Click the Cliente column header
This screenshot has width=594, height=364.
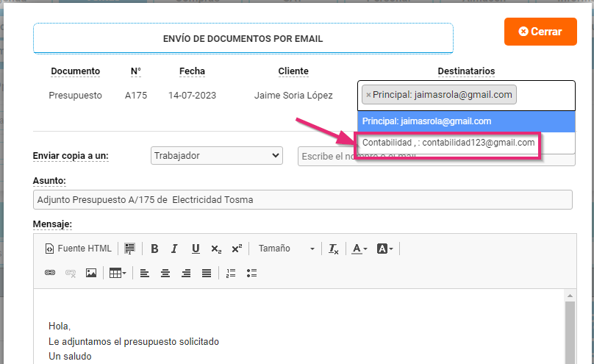click(x=293, y=71)
